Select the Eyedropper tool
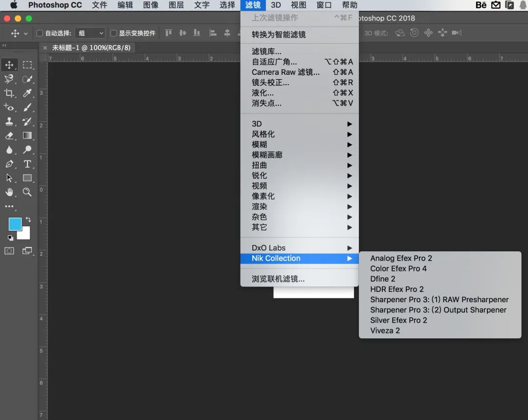This screenshot has width=528, height=420. point(27,93)
